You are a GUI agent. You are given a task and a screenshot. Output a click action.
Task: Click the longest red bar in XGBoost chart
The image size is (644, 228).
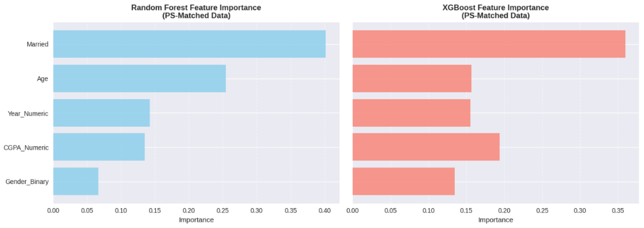pos(488,44)
